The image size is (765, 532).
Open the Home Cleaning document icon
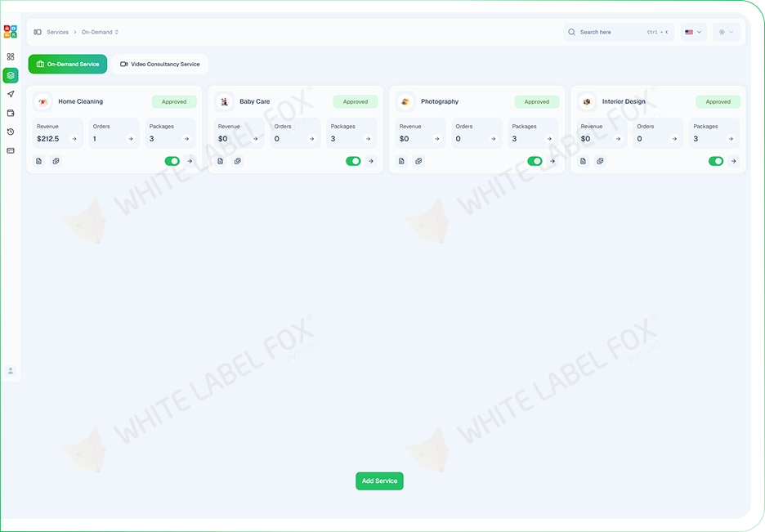[x=39, y=161]
